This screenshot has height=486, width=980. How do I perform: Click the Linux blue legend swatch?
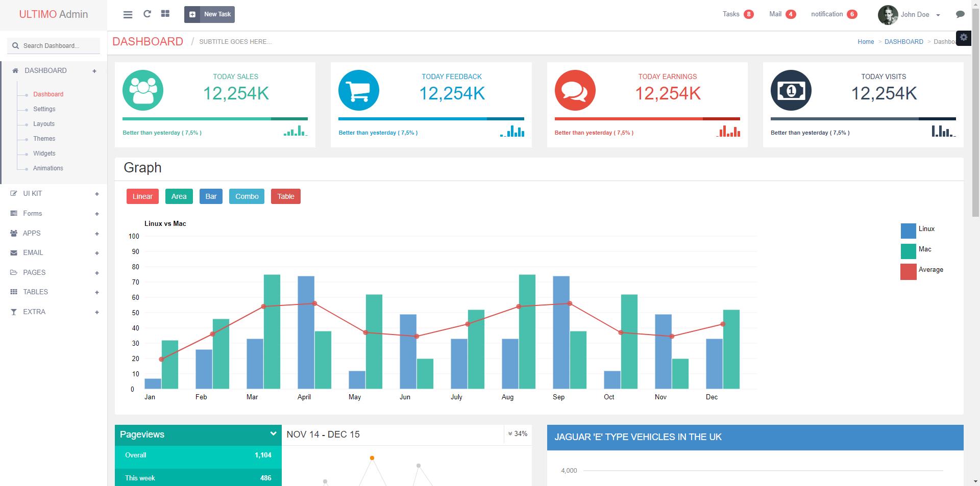tap(909, 231)
